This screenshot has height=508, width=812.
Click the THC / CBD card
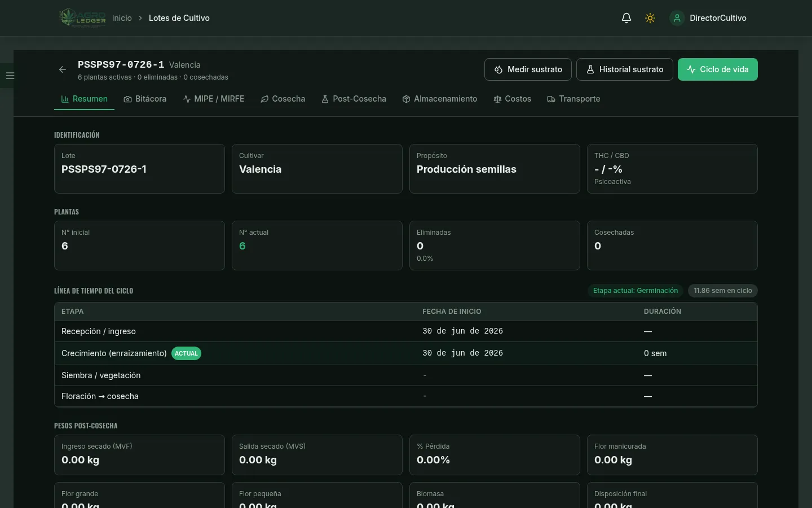672,169
